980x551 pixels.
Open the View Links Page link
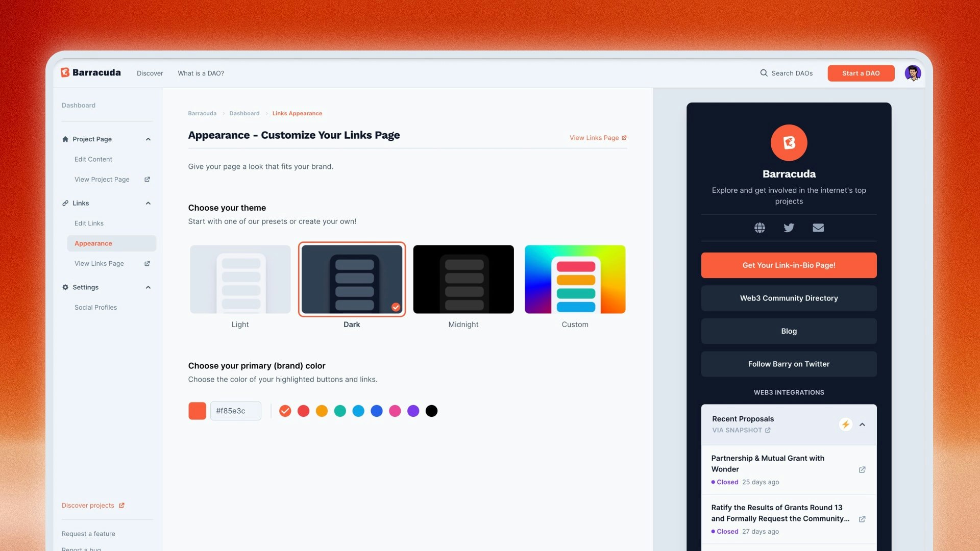tap(595, 137)
